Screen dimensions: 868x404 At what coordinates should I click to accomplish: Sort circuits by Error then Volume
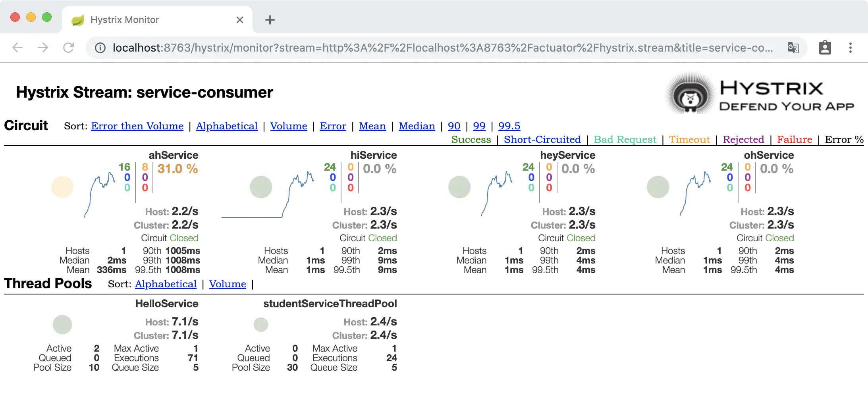(x=137, y=126)
